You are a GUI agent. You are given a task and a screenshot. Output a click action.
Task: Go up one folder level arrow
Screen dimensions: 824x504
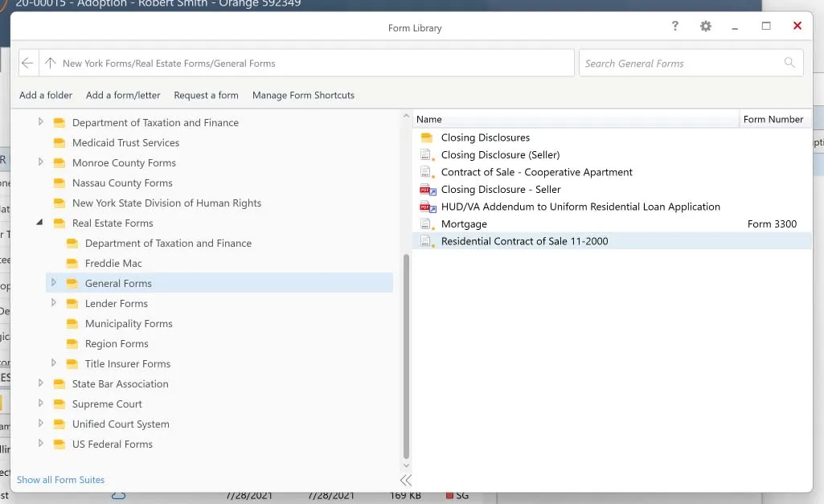coord(51,63)
